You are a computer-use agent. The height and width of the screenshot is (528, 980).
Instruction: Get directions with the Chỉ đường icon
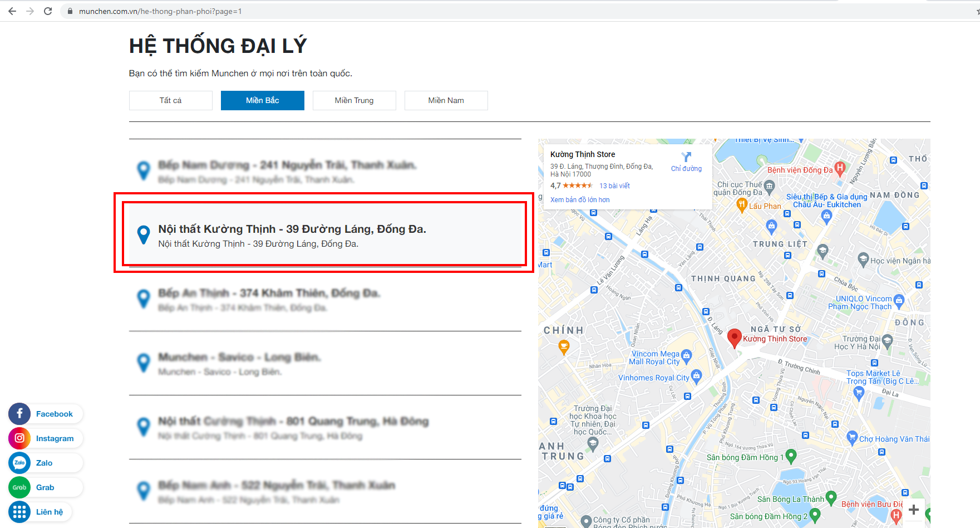coord(686,157)
